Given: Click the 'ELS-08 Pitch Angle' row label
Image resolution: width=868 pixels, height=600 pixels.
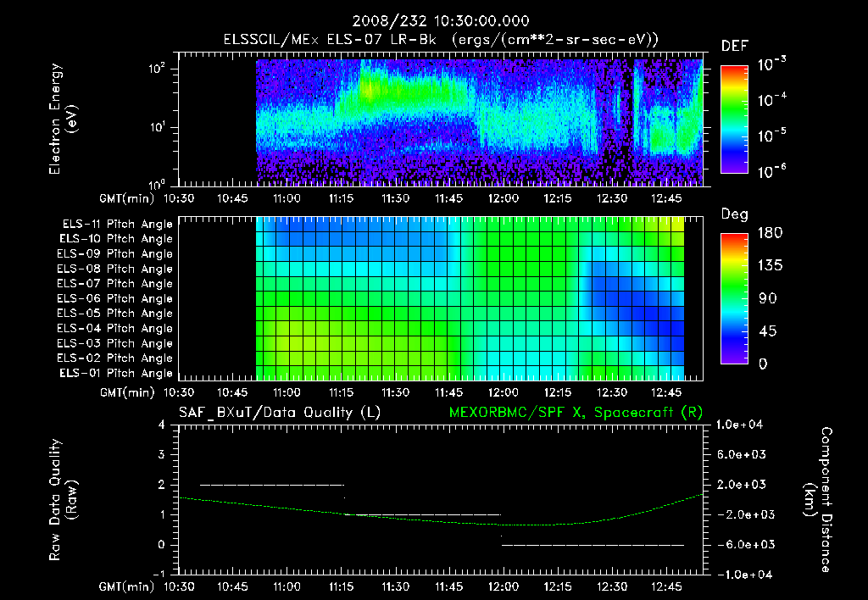Looking at the screenshot, I should pyautogui.click(x=115, y=269).
